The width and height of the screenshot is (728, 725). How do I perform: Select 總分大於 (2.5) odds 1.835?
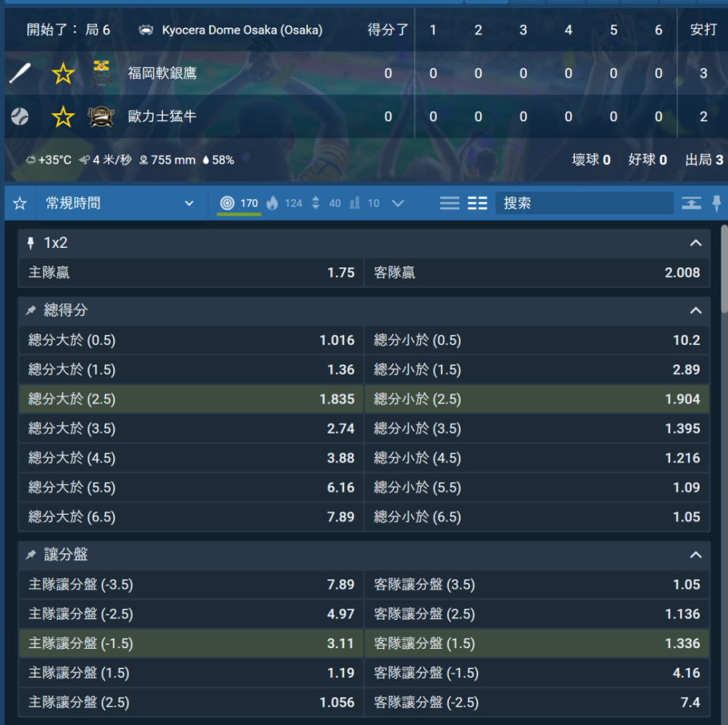[191, 399]
